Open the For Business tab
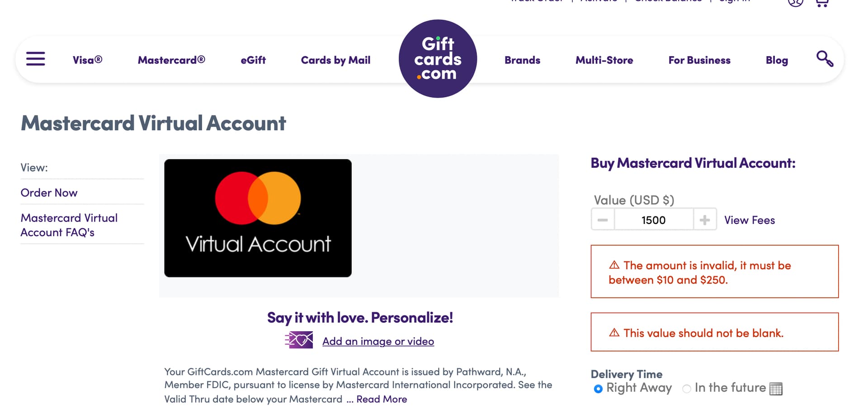The image size is (868, 409). pyautogui.click(x=699, y=59)
